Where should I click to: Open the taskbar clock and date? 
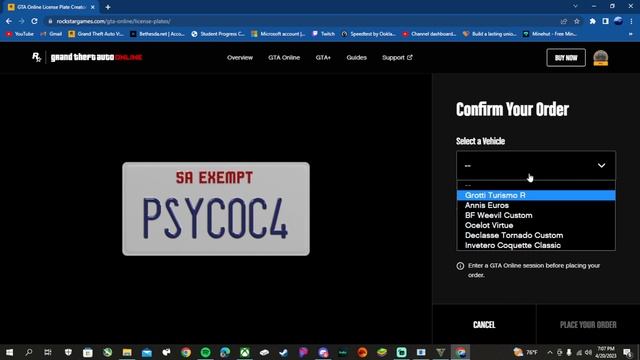tap(606, 352)
